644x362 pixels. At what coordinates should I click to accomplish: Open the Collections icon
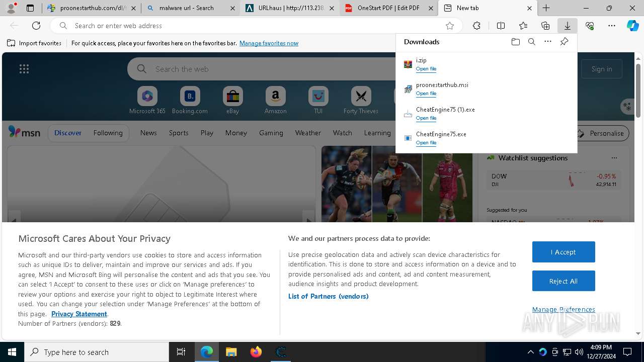click(545, 26)
